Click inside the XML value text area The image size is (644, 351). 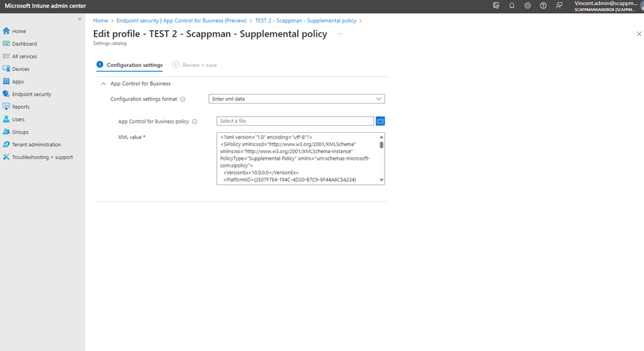[x=298, y=158]
